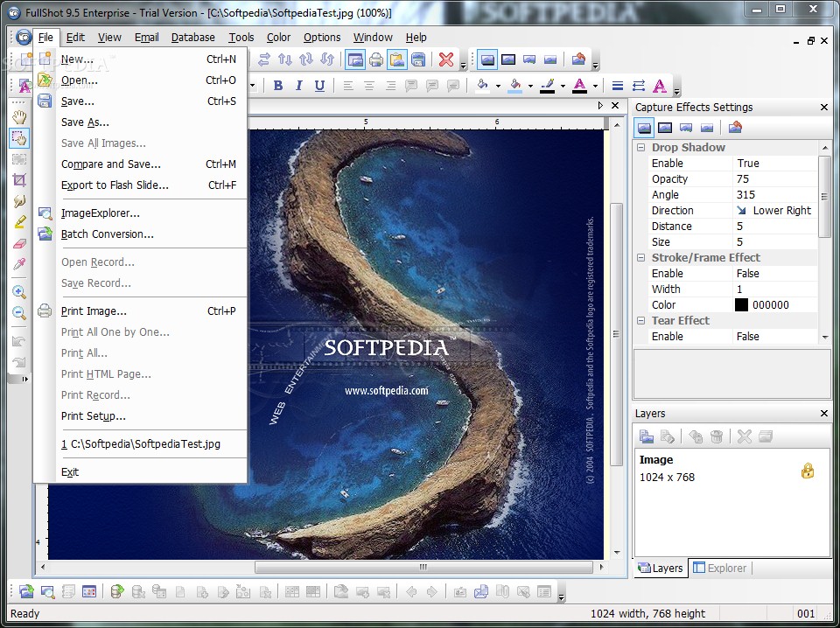Image resolution: width=840 pixels, height=628 pixels.
Task: Click the database add icon in bottom toolbar
Action: (116, 591)
